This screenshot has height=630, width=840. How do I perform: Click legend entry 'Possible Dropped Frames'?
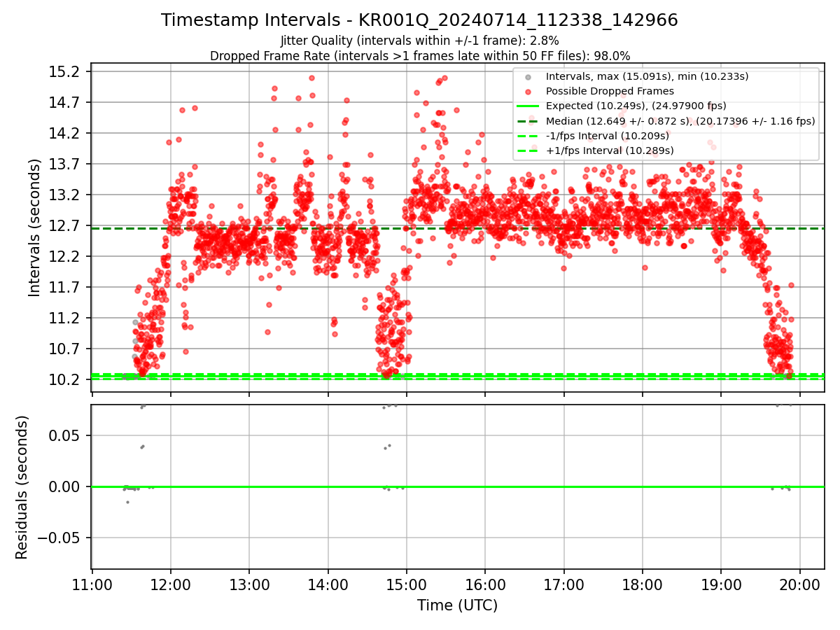[610, 91]
